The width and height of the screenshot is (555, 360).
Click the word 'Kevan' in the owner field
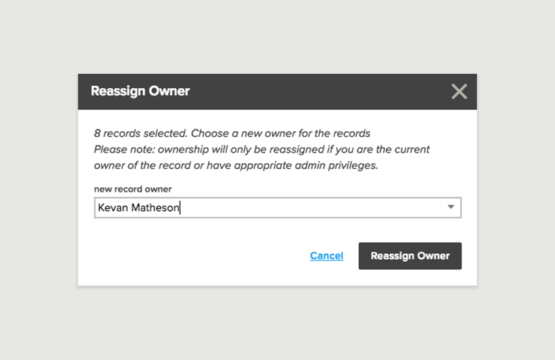point(113,207)
